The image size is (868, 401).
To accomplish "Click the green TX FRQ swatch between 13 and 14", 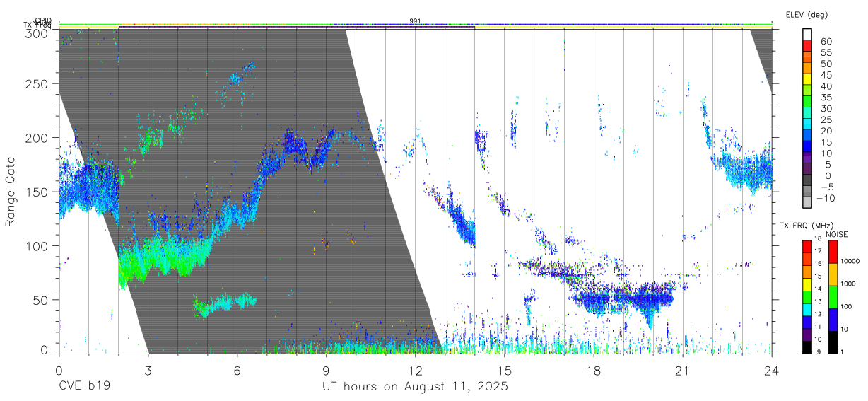I will point(807,296).
